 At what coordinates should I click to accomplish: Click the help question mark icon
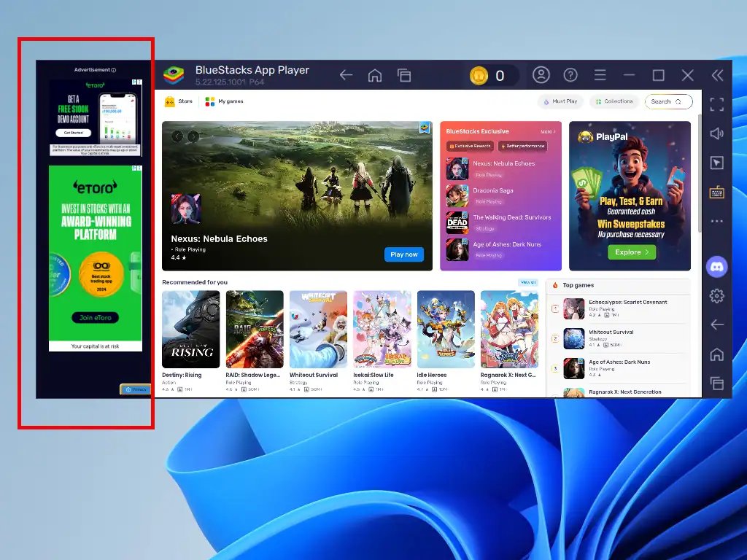[x=570, y=75]
